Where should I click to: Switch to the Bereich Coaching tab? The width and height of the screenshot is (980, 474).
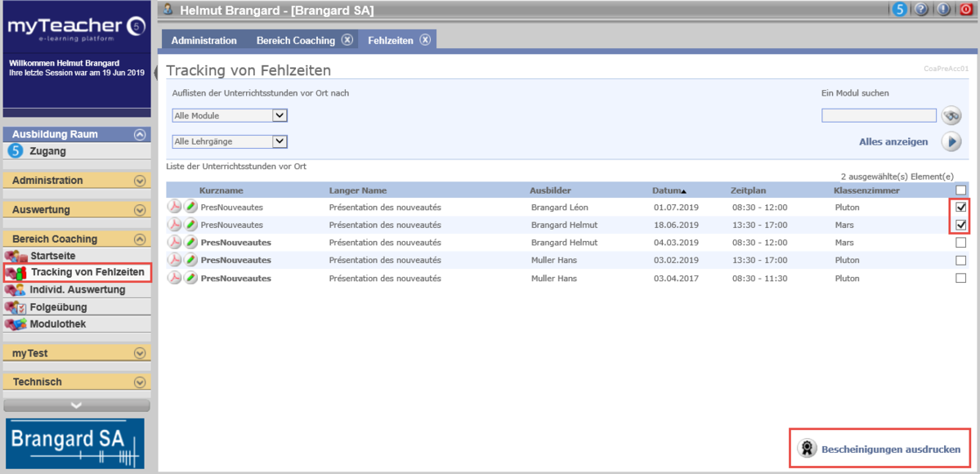point(296,40)
